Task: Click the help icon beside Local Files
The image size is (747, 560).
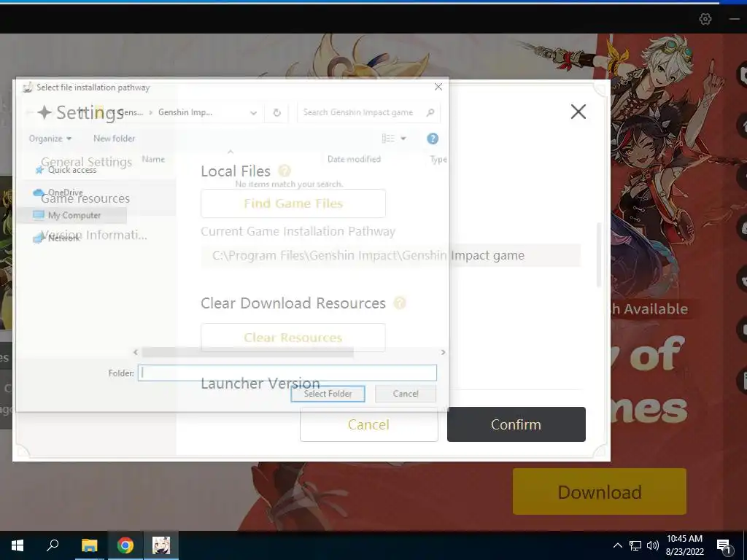Action: (285, 171)
